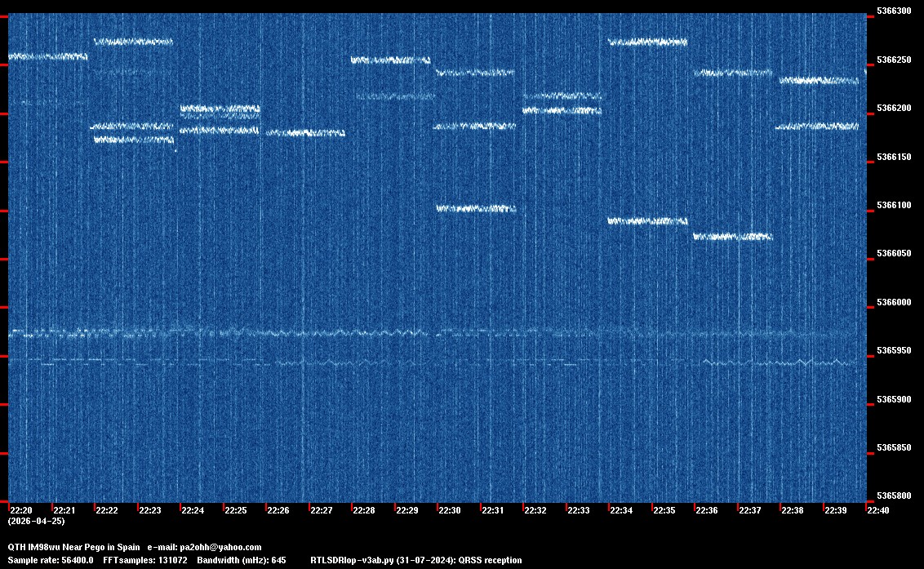Click the 5365800 frequency scale label
This screenshot has width=924, height=569.
pyautogui.click(x=893, y=496)
